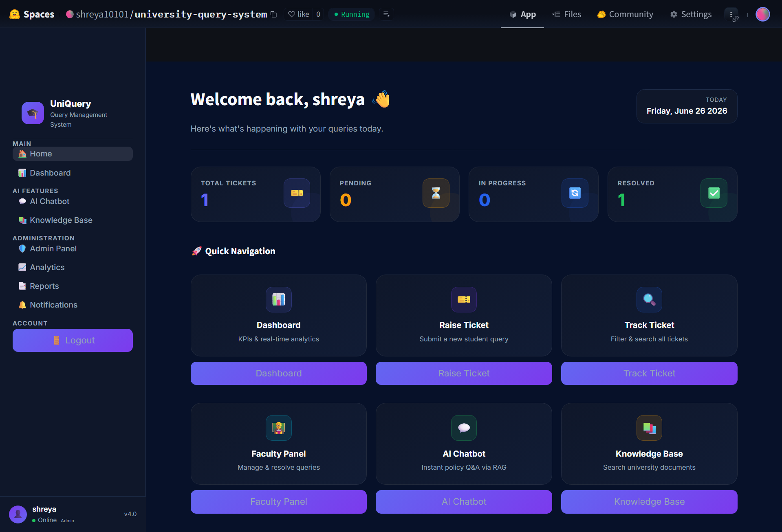Click the purple Faculty Panel button
Image resolution: width=782 pixels, height=532 pixels.
pos(279,501)
